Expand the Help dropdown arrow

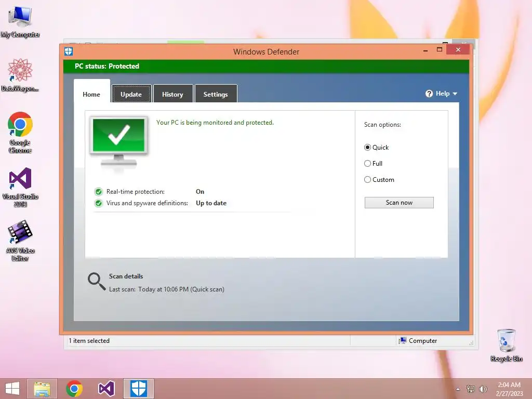(x=455, y=94)
